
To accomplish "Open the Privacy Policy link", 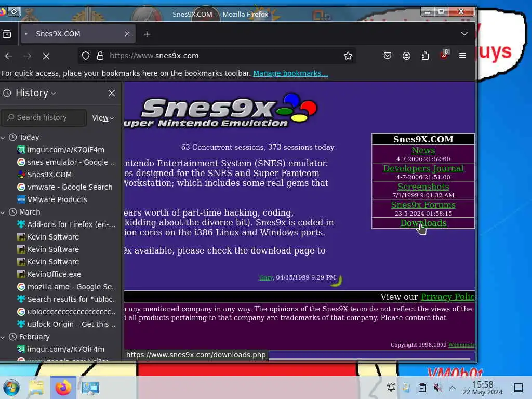I will (447, 297).
